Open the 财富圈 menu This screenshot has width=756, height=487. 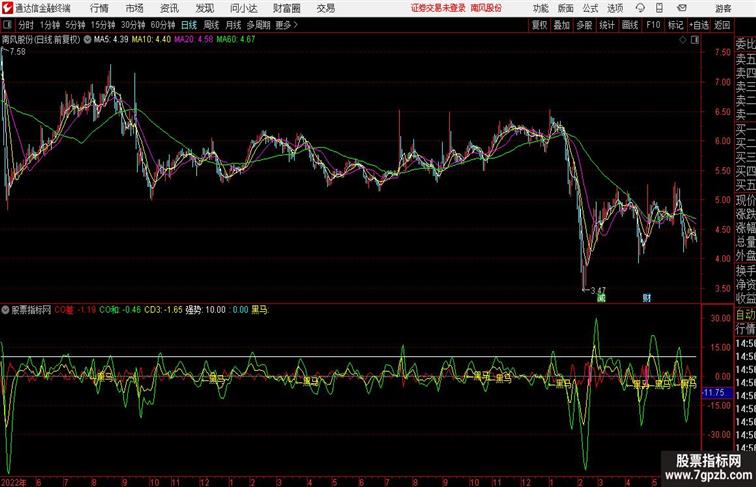[x=286, y=8]
